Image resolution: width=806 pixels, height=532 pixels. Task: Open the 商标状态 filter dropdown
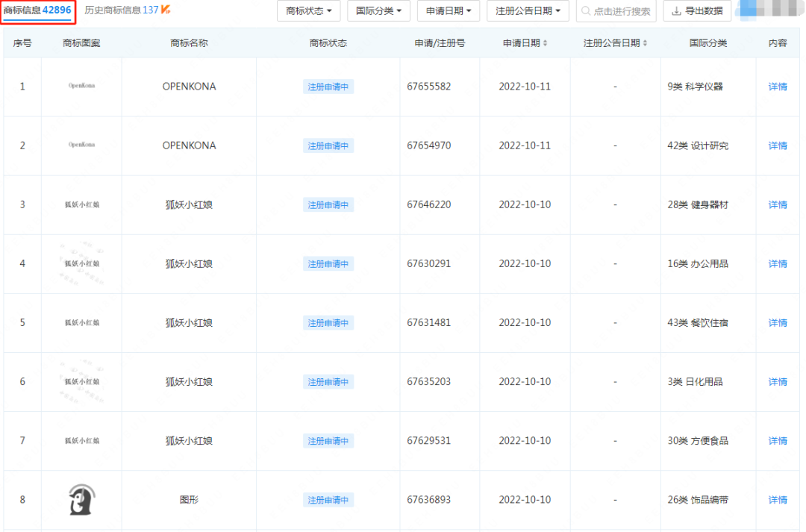point(308,11)
